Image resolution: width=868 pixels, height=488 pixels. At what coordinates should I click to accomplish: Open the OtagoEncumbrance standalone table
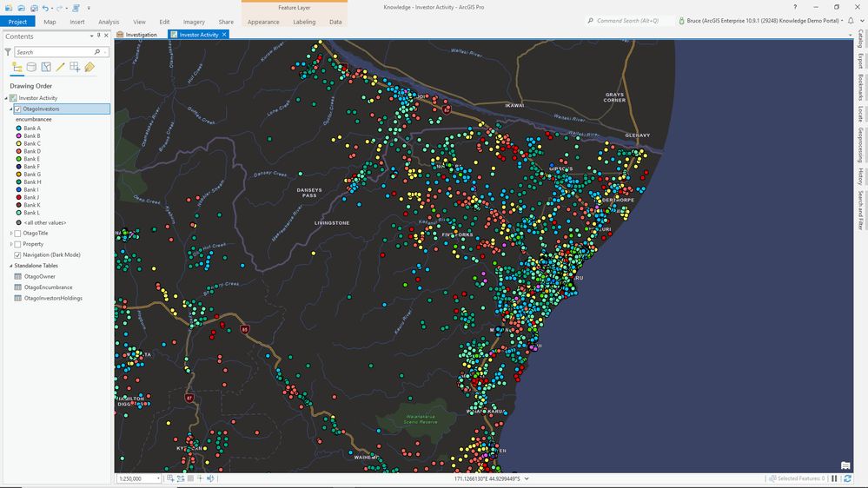(48, 287)
